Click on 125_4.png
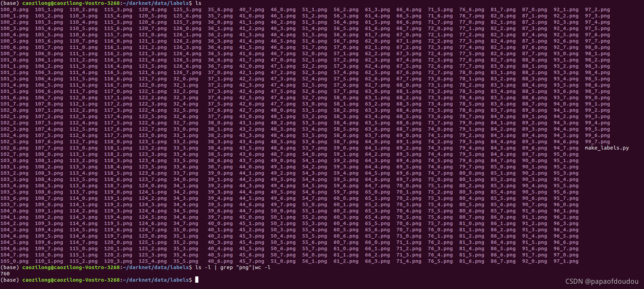The height and width of the screenshot is (289, 644). click(153, 261)
